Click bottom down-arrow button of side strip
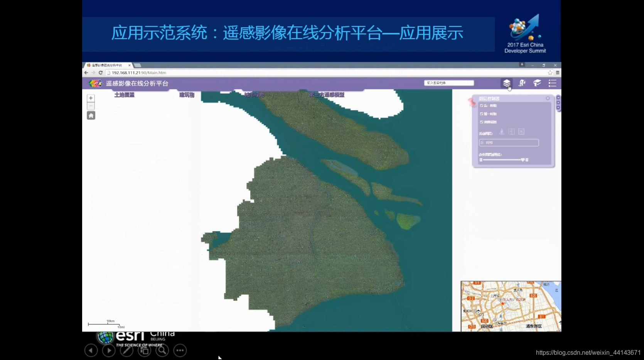This screenshot has width=644, height=360. (x=558, y=108)
